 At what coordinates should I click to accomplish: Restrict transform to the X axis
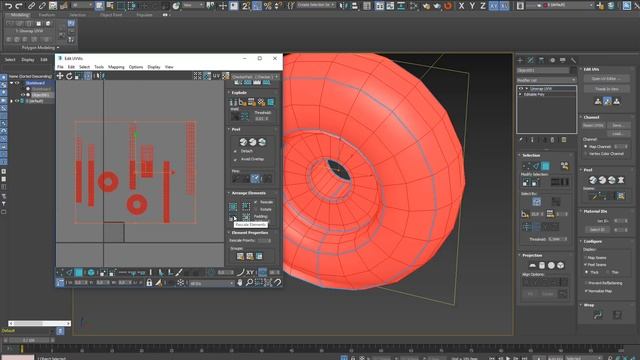(461, 6)
